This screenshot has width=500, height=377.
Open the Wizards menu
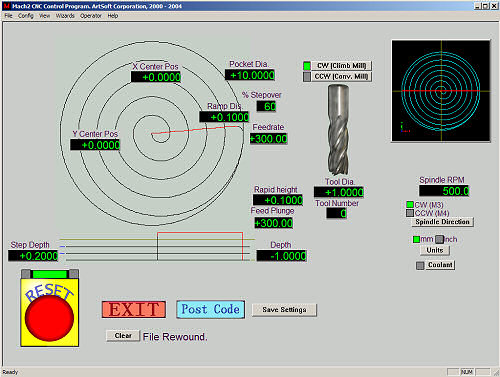click(x=65, y=16)
